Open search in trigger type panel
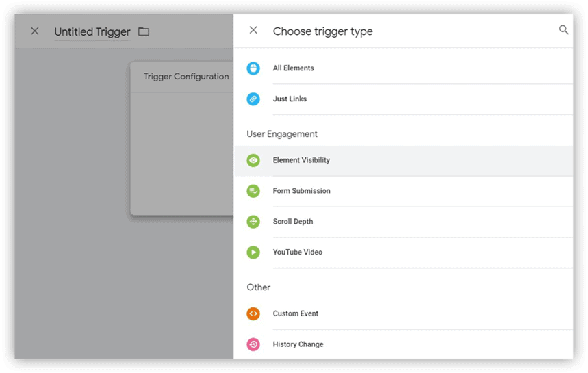The height and width of the screenshot is (373, 588). pyautogui.click(x=563, y=30)
